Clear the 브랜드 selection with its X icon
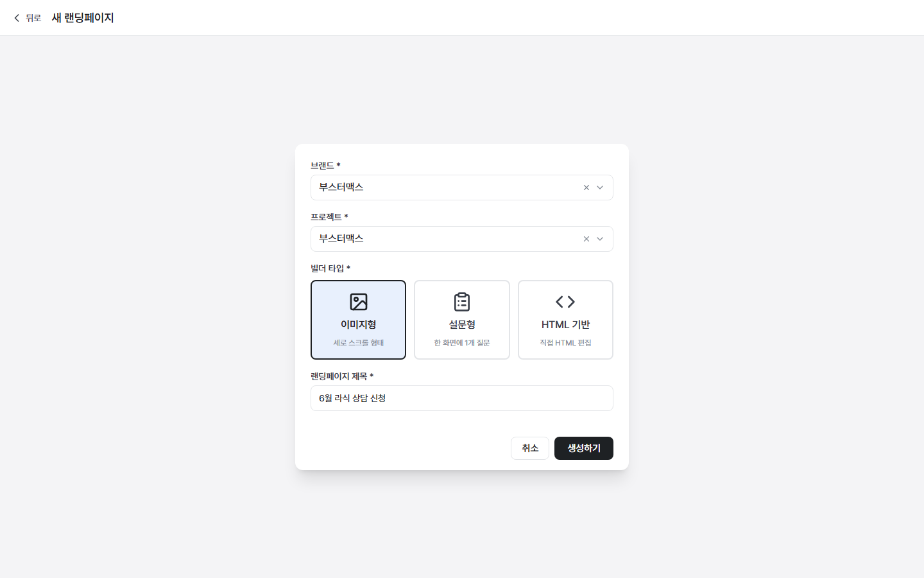This screenshot has height=578, width=924. pyautogui.click(x=586, y=188)
